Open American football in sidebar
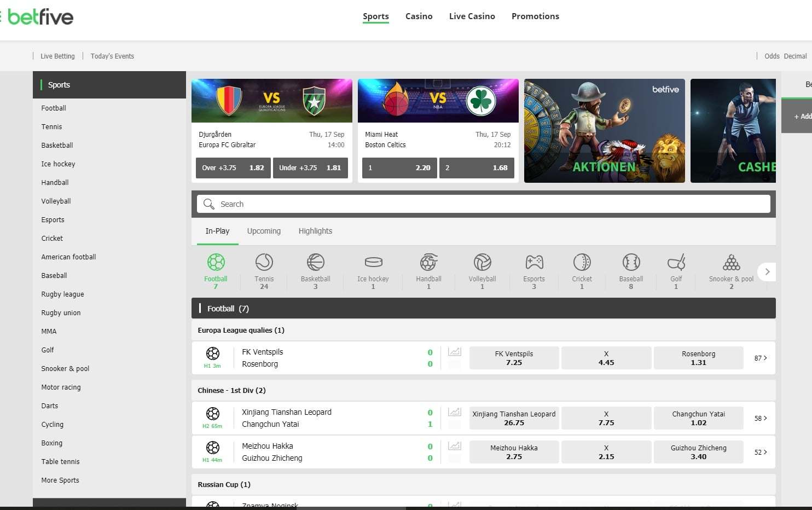812x510 pixels. coord(68,257)
